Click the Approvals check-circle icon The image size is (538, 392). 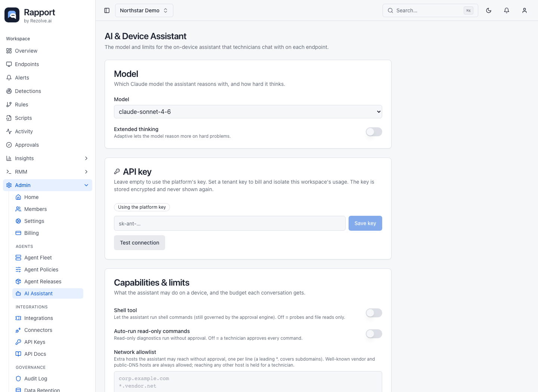click(9, 145)
